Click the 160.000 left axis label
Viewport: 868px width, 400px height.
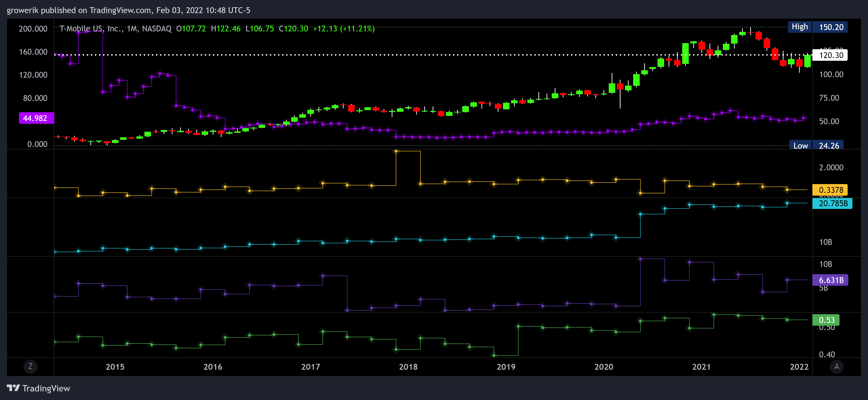click(x=33, y=52)
